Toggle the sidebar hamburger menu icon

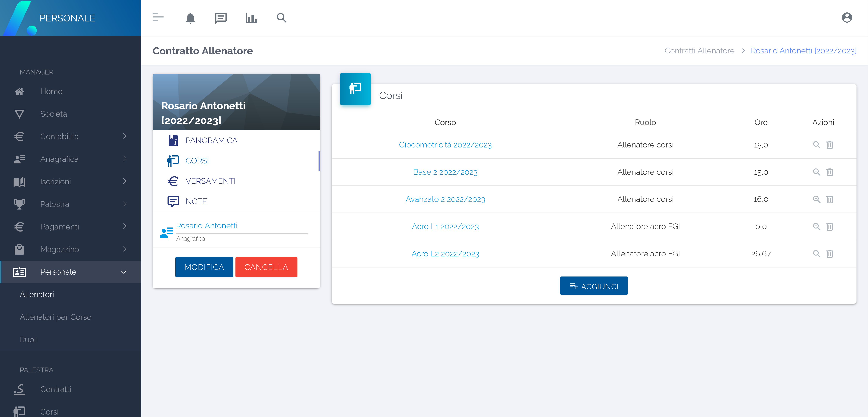coord(158,17)
